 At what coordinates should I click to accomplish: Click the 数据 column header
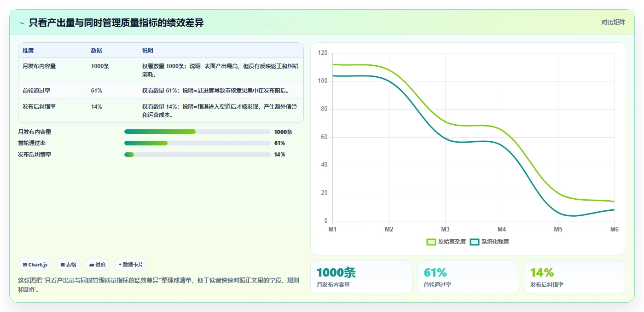pyautogui.click(x=97, y=51)
